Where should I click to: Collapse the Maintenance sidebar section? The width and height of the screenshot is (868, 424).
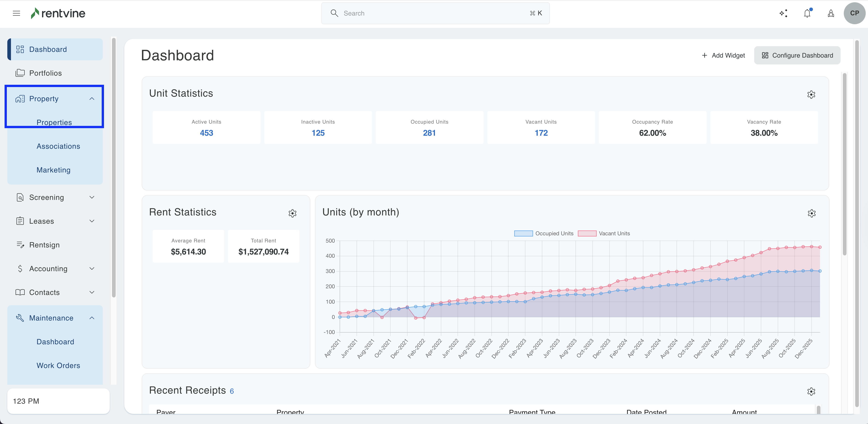pyautogui.click(x=92, y=318)
